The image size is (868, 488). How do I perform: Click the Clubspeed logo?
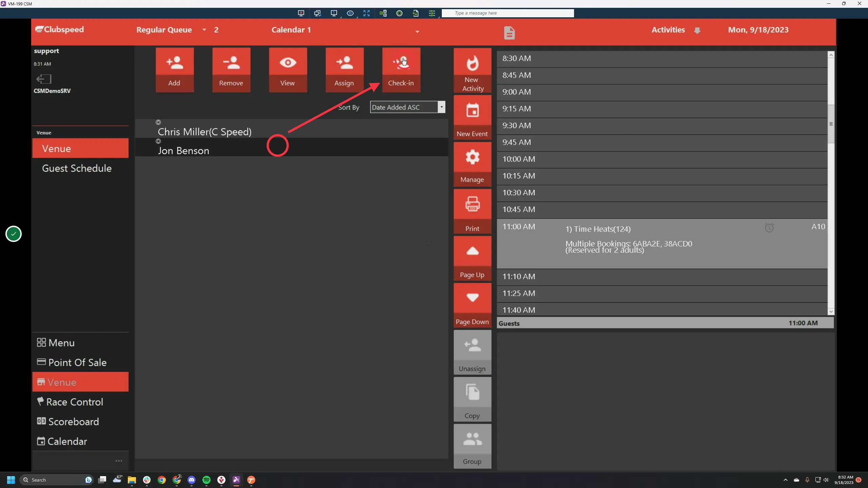[x=60, y=29]
